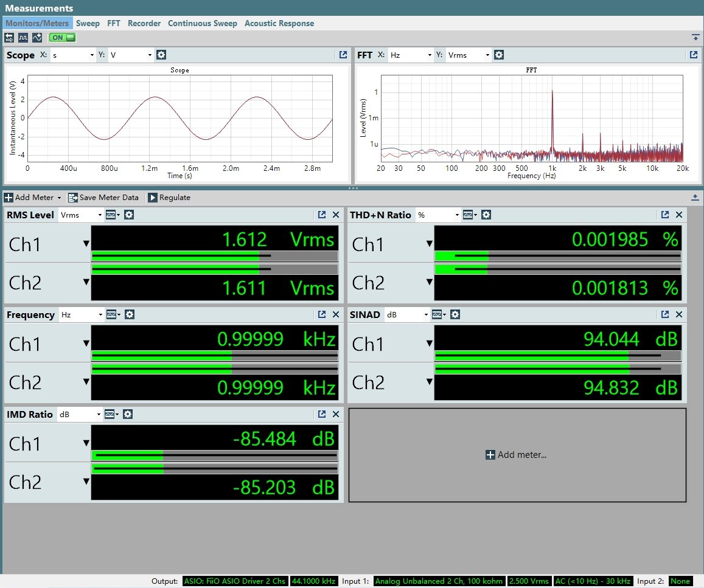704x588 pixels.
Task: Click the Regulate button
Action: tap(170, 198)
